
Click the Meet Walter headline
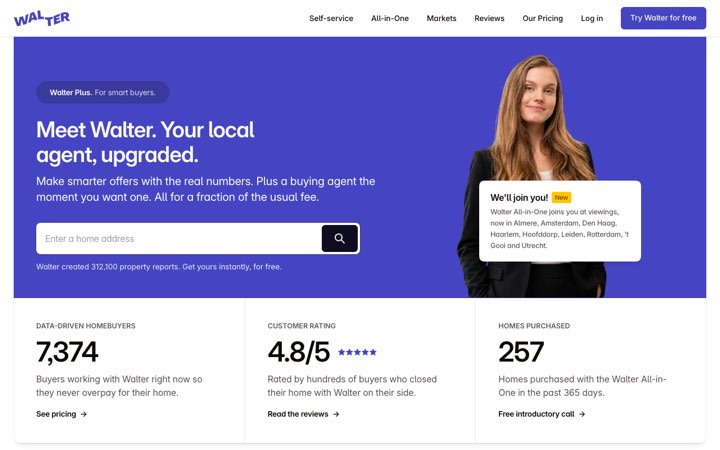[x=145, y=142]
